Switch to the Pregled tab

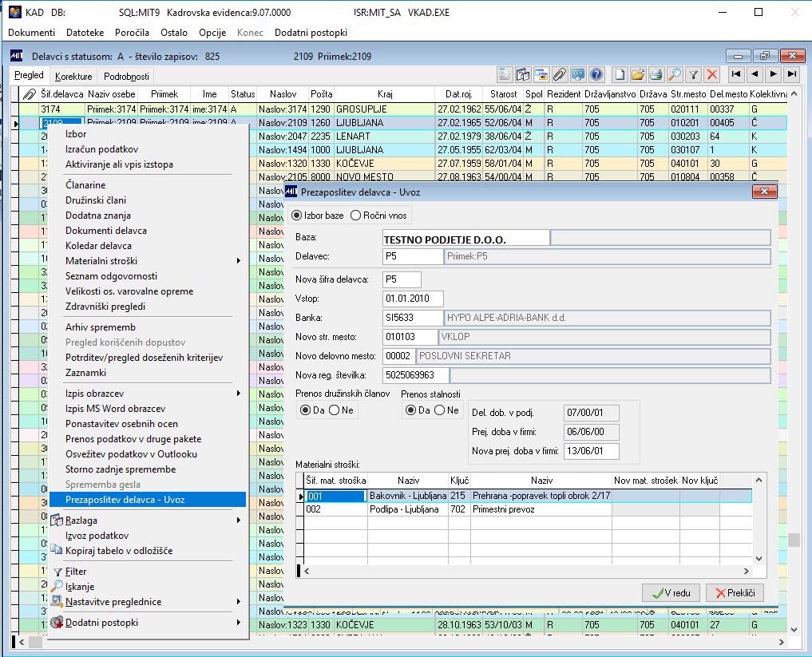click(29, 75)
